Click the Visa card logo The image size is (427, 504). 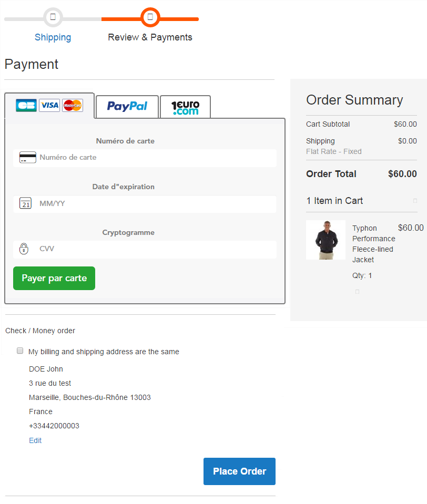click(49, 106)
